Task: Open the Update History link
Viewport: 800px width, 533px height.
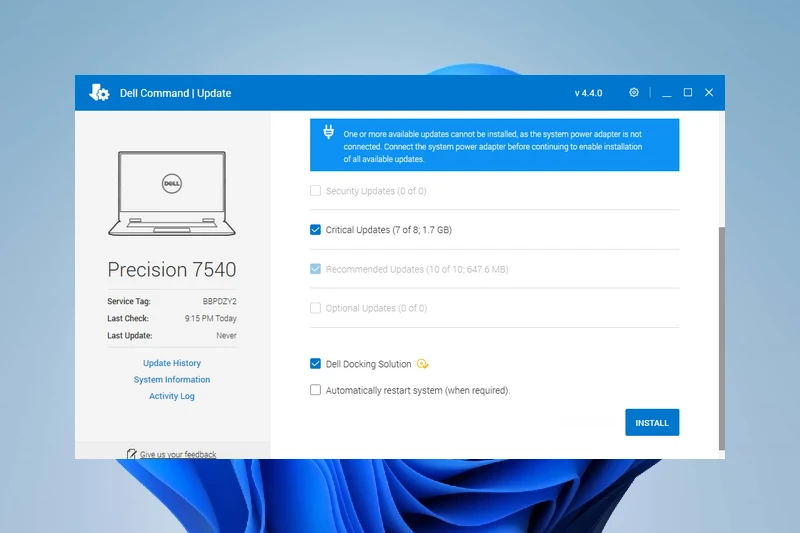Action: (x=172, y=363)
